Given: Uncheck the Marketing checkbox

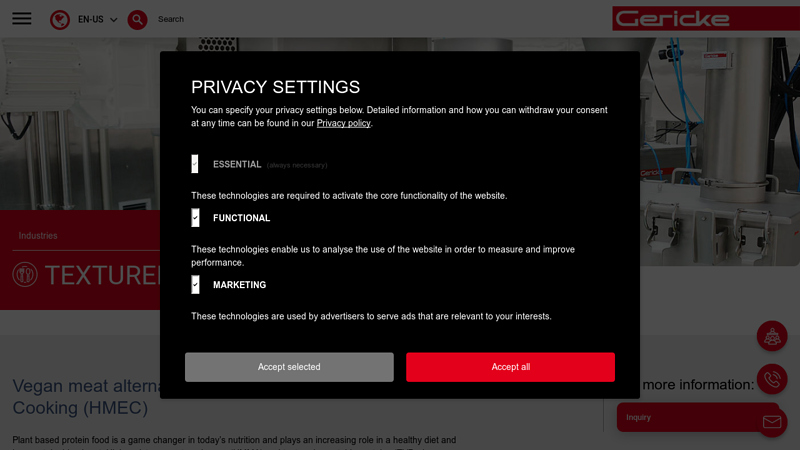Looking at the screenshot, I should [195, 285].
